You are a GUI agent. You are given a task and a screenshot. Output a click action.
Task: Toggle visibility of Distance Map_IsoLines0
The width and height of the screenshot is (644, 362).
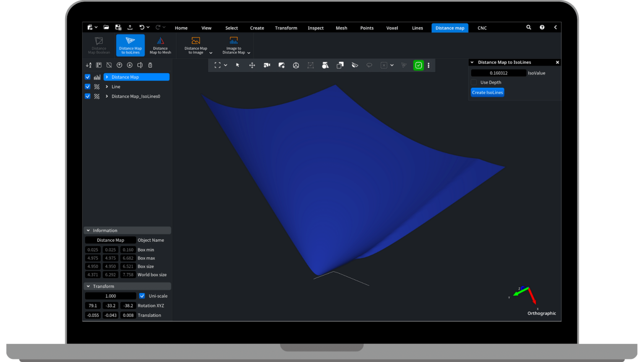pos(87,96)
